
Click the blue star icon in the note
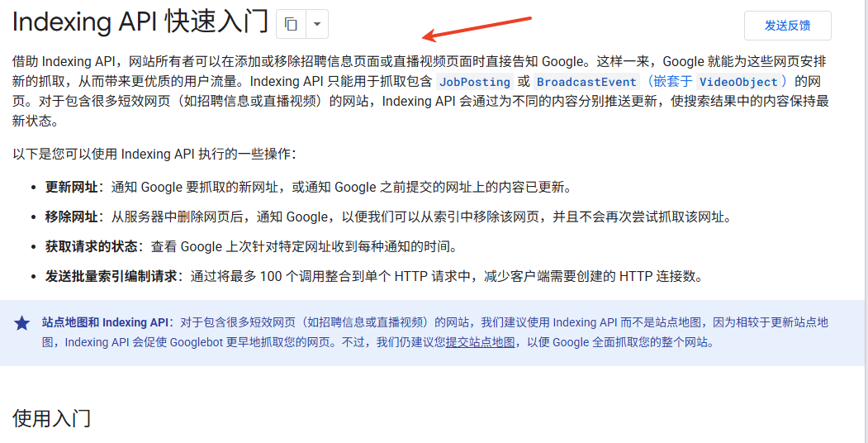click(x=22, y=323)
